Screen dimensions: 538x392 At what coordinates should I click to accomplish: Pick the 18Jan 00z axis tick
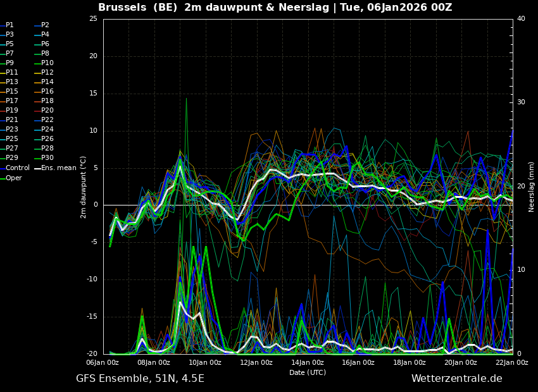tap(410, 363)
